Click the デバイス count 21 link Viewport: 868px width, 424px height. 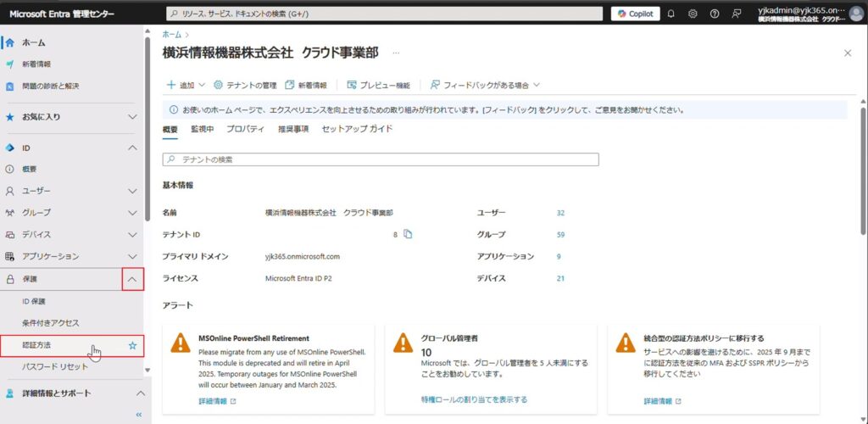click(561, 278)
